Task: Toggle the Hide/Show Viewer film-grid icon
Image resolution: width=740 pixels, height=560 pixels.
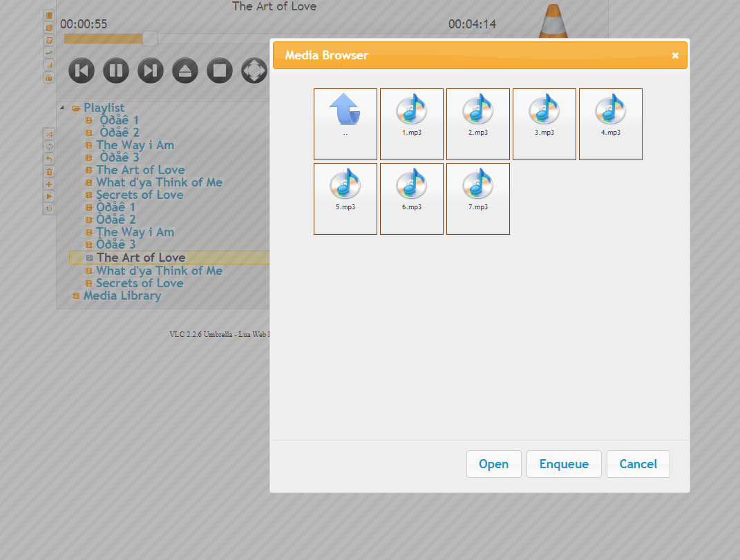Action: click(x=49, y=28)
